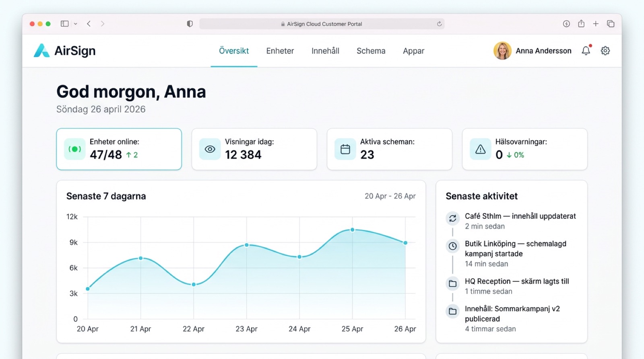Viewport: 644px width, 359px height.
Task: Click the Visningar idag eye icon
Action: tap(210, 149)
